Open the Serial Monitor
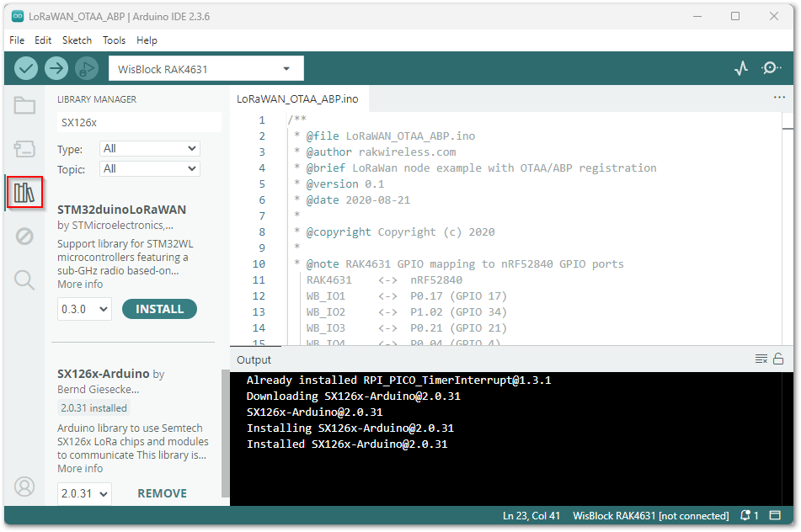The height and width of the screenshot is (532, 801). pyautogui.click(x=770, y=68)
